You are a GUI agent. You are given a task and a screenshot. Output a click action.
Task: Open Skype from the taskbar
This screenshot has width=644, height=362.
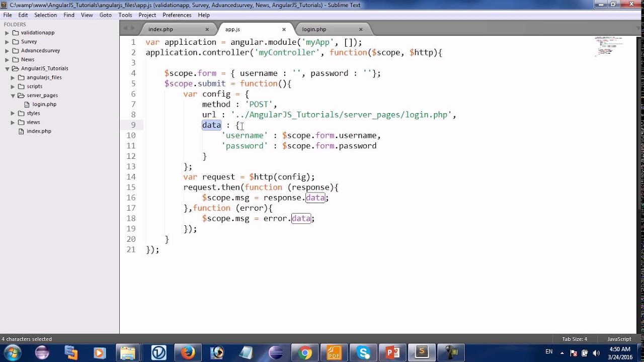point(363,352)
